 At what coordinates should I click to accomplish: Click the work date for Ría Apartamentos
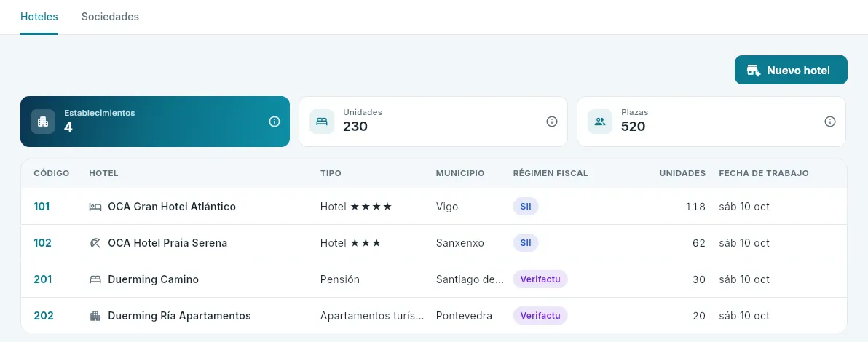pyautogui.click(x=744, y=315)
